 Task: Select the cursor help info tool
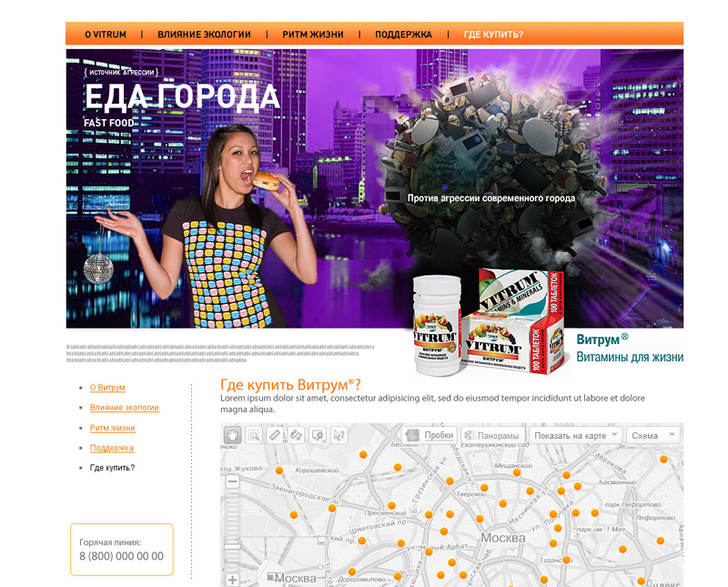coord(339,435)
